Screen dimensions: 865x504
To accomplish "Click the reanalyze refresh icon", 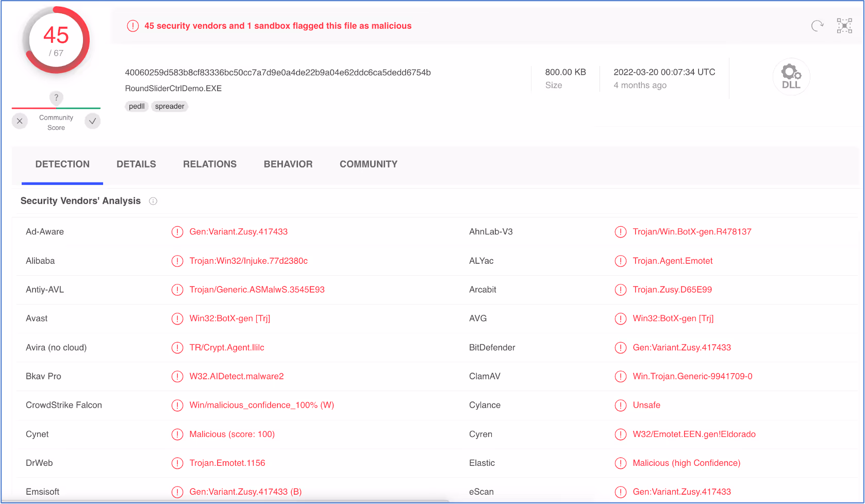I will pyautogui.click(x=818, y=26).
